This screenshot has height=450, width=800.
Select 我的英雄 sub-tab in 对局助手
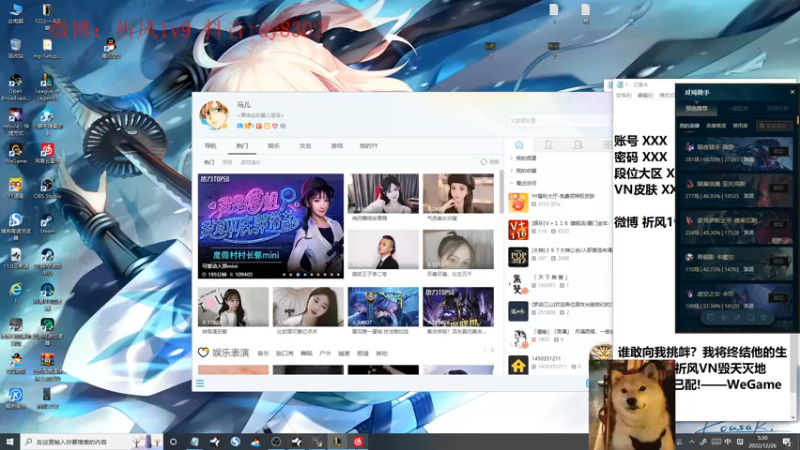click(689, 126)
